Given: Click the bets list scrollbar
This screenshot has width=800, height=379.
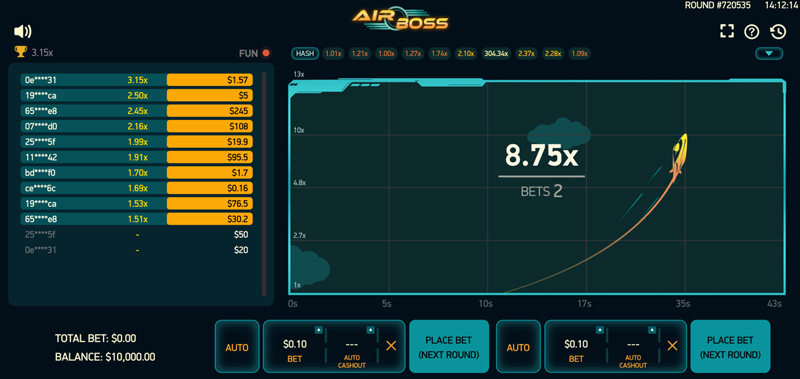Looking at the screenshot, I should 264,184.
